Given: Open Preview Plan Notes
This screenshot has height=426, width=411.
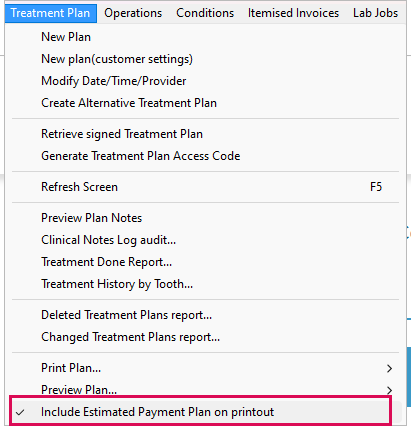Looking at the screenshot, I should pyautogui.click(x=205, y=218).
